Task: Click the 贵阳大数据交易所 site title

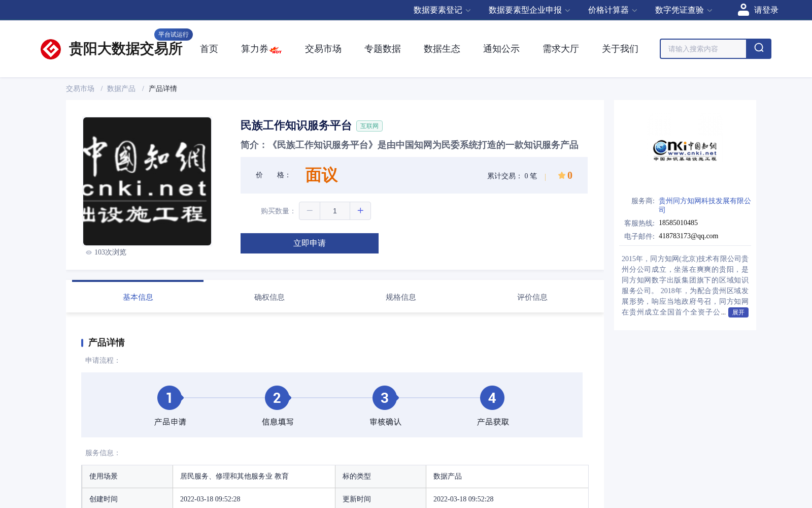Action: coord(125,49)
